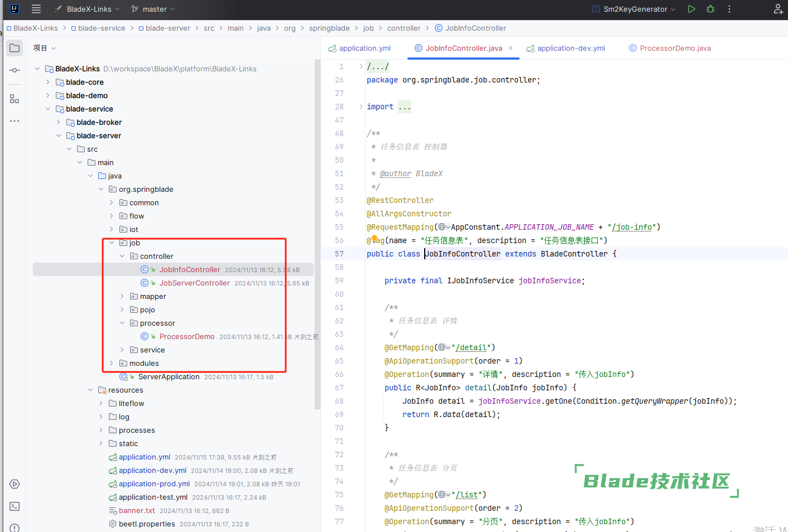The width and height of the screenshot is (788, 532).
Task: Open the add collaborator user icon
Action: [778, 9]
